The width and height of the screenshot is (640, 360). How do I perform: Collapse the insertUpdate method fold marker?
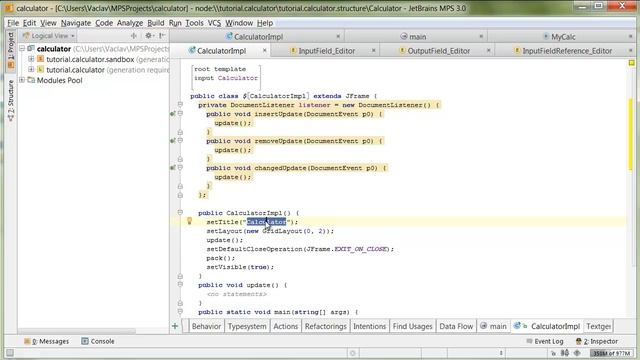(x=180, y=113)
